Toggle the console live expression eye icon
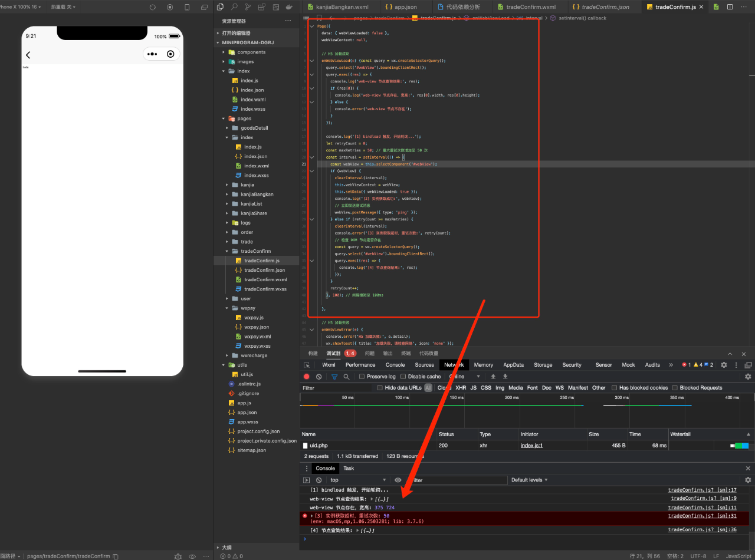 [x=398, y=480]
